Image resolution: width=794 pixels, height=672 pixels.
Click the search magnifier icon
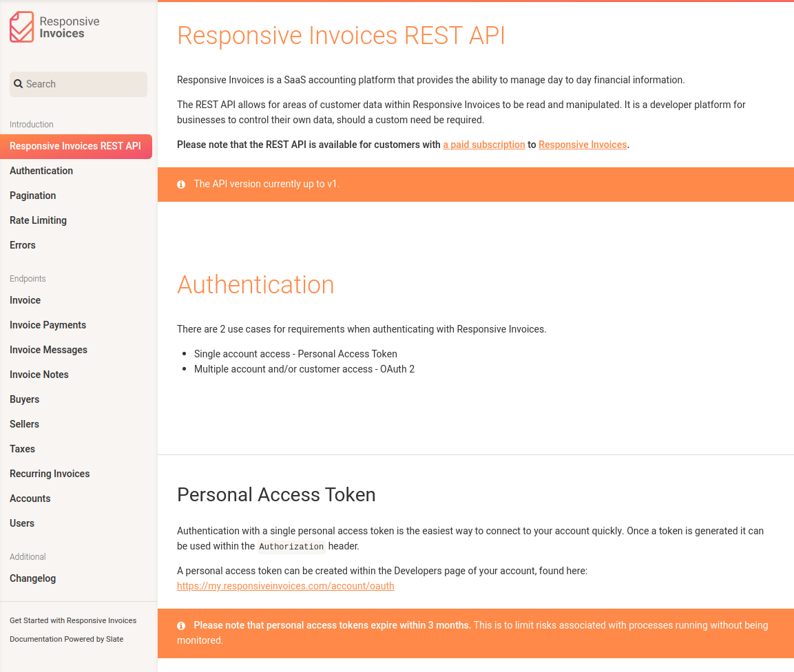click(x=19, y=84)
